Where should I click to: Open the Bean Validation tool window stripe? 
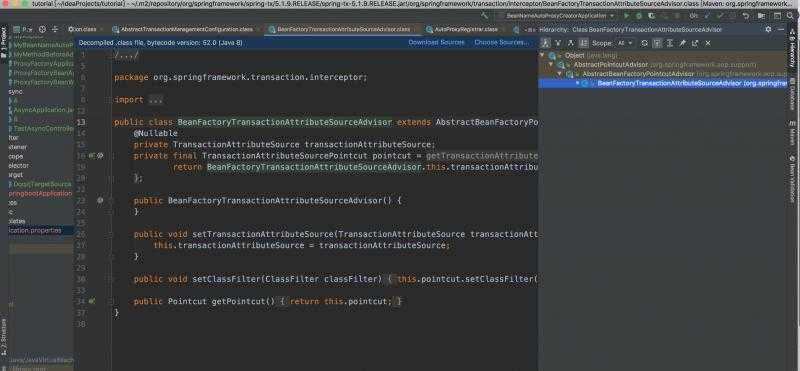pyautogui.click(x=793, y=180)
